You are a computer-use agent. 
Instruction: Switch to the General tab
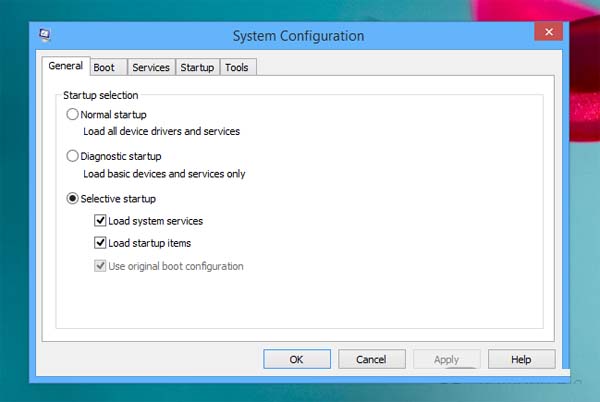point(65,67)
